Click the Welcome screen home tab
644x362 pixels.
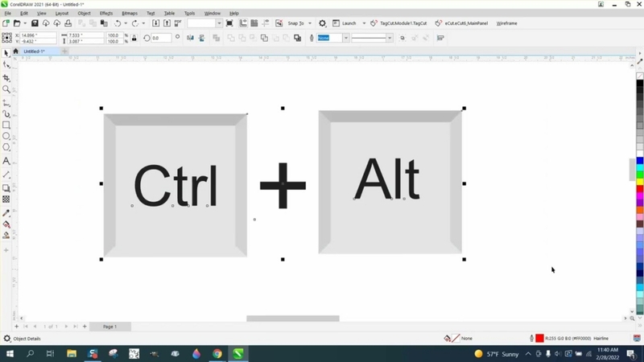coord(15,51)
